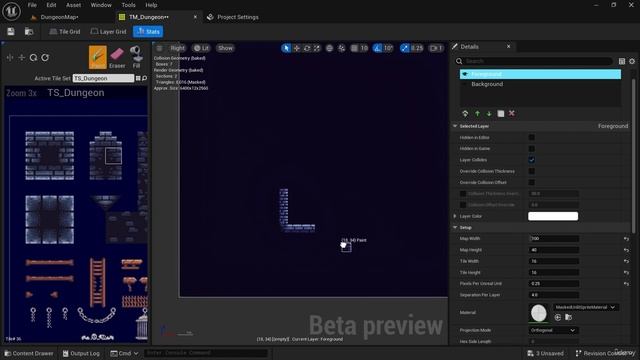
Task: Toggle the Layer Grid button
Action: click(108, 31)
